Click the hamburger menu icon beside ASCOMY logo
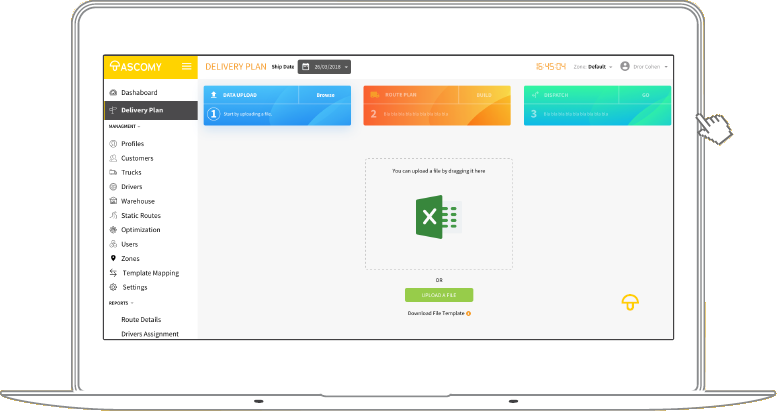This screenshot has height=411, width=777. pos(186,67)
